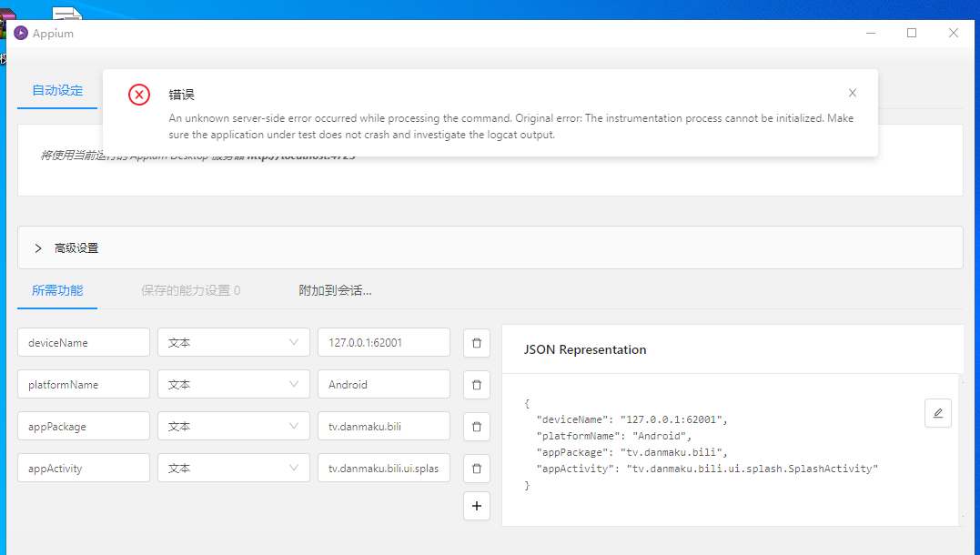Delete the platformName capability row
The width and height of the screenshot is (980, 555).
pyautogui.click(x=476, y=385)
